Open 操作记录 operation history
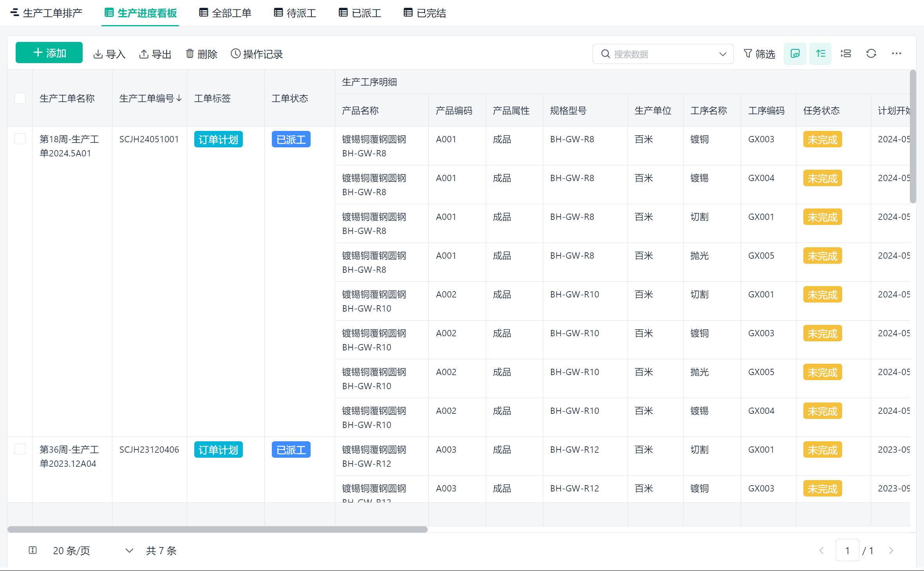The width and height of the screenshot is (924, 571). 257,54
